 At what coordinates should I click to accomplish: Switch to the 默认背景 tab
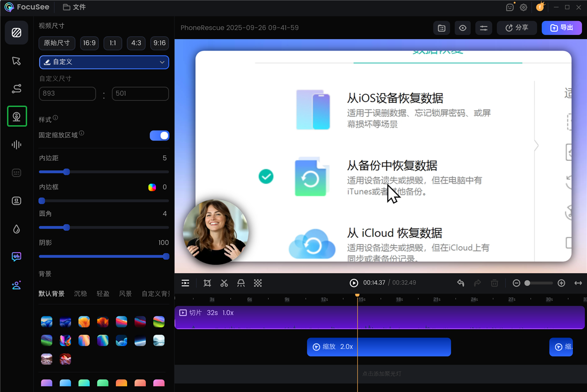click(x=51, y=294)
